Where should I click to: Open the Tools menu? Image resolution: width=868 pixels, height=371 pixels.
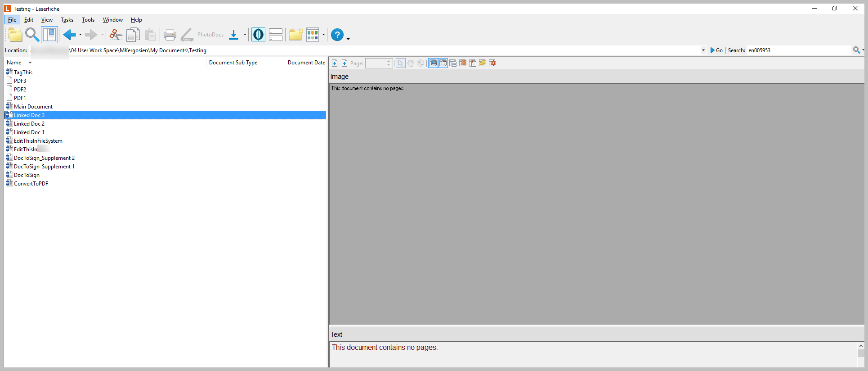point(88,20)
